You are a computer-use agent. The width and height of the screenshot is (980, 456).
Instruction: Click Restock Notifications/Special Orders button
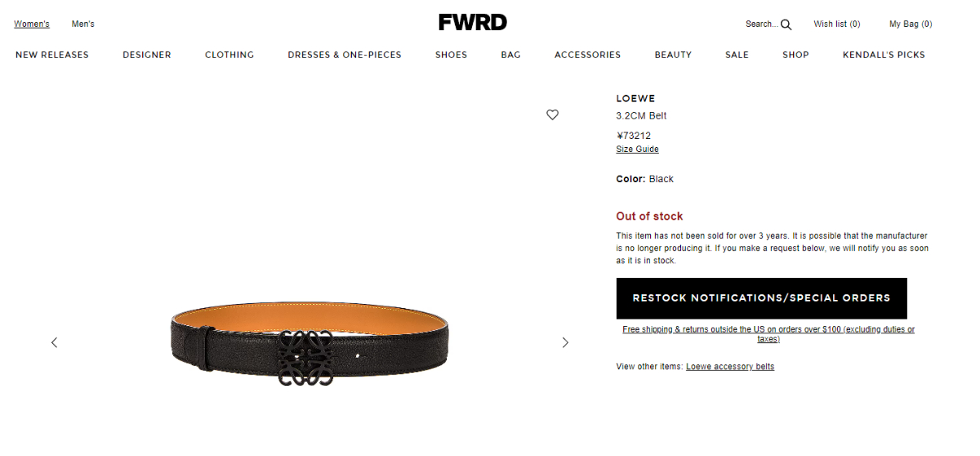pyautogui.click(x=761, y=298)
